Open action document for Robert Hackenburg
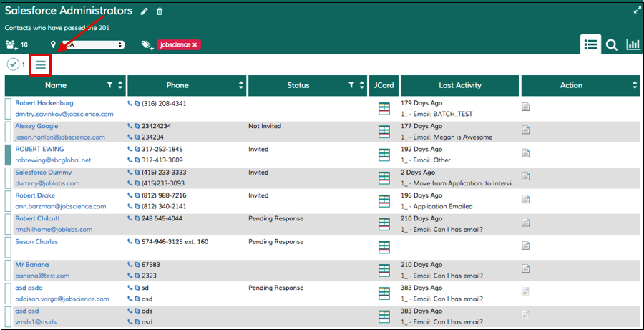 click(525, 107)
